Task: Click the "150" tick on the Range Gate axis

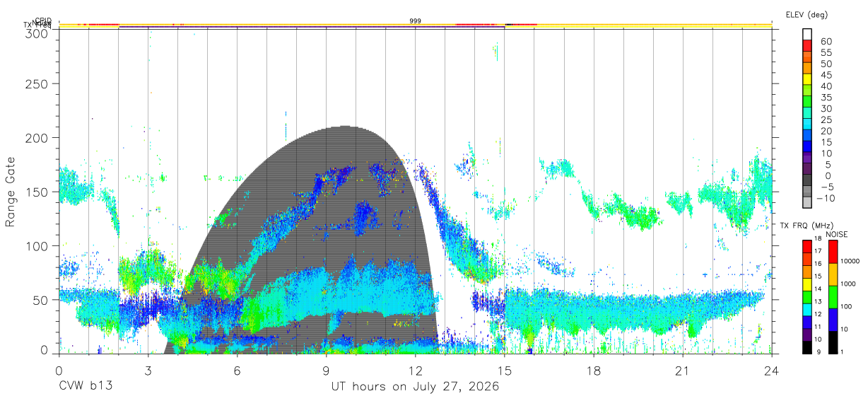Action: click(36, 192)
